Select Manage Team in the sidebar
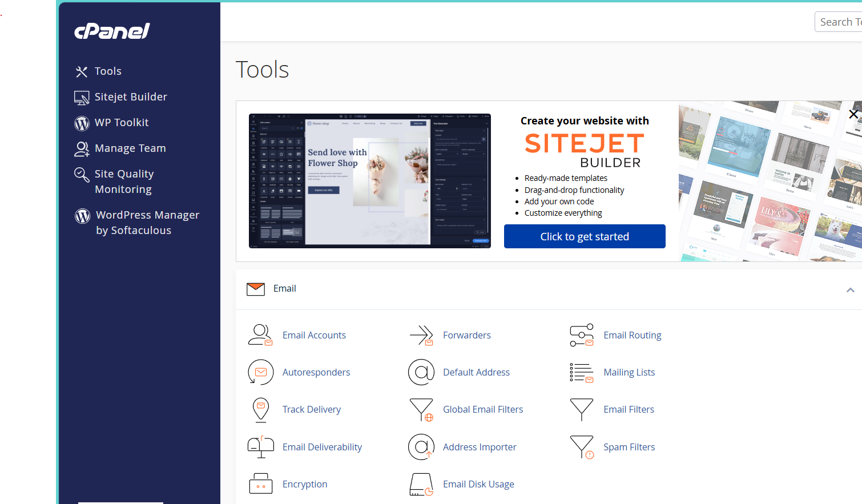This screenshot has height=504, width=862. point(130,148)
